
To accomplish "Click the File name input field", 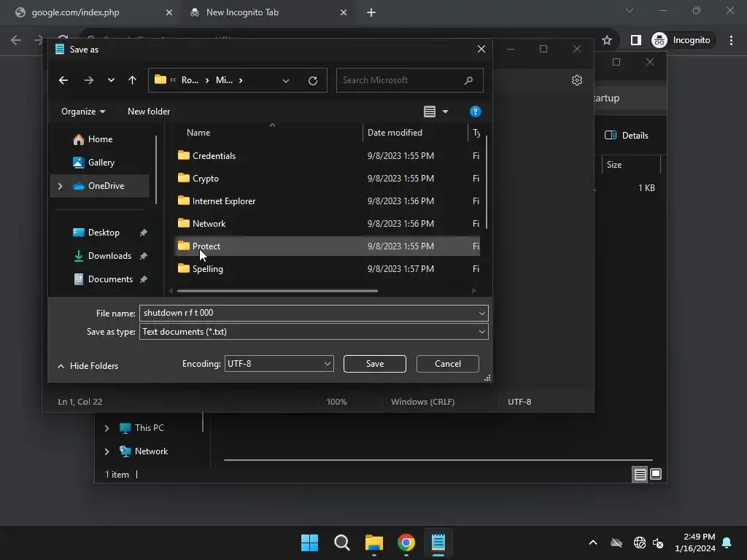I will point(306,313).
